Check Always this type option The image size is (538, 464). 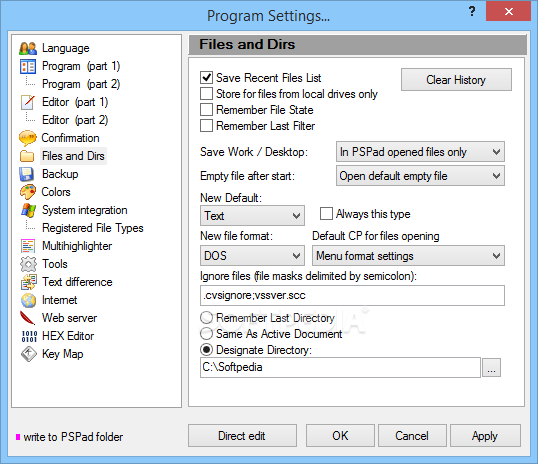click(326, 213)
